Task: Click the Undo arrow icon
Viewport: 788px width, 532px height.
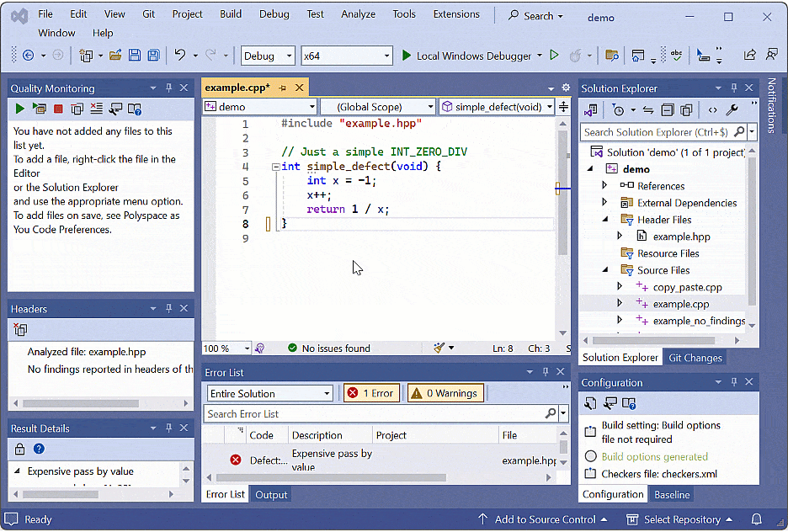Action: click(x=179, y=56)
